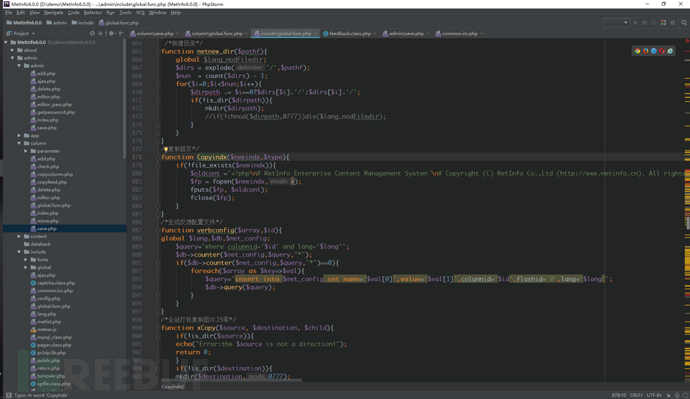The image size is (690, 399).
Task: Click the fold marker at line 887
Action: [x=158, y=231]
